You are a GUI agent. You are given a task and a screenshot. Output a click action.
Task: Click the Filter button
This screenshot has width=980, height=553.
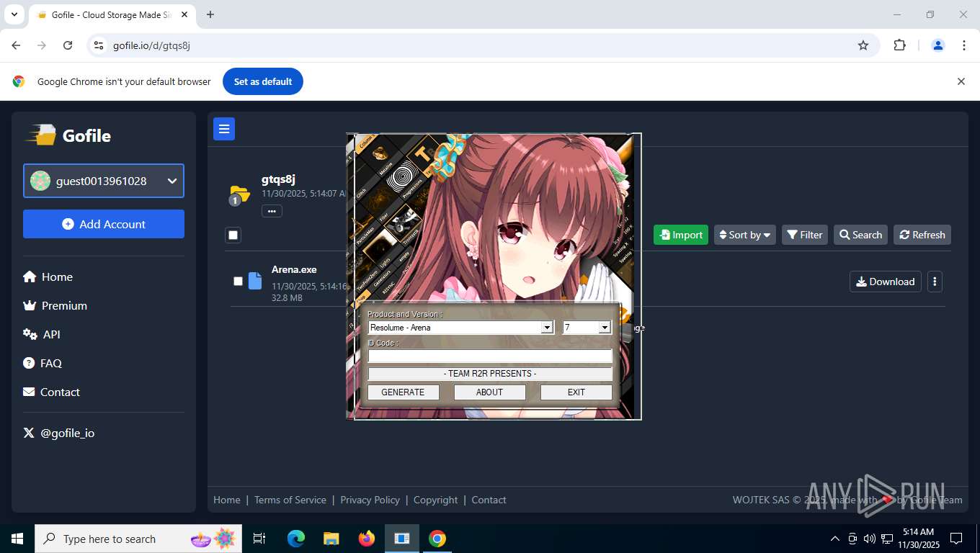[x=805, y=235]
